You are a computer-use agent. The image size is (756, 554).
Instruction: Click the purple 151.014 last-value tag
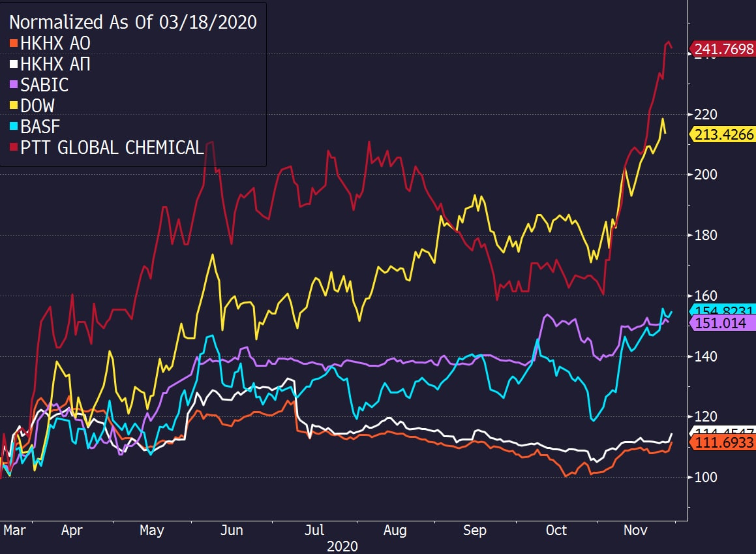(x=722, y=322)
